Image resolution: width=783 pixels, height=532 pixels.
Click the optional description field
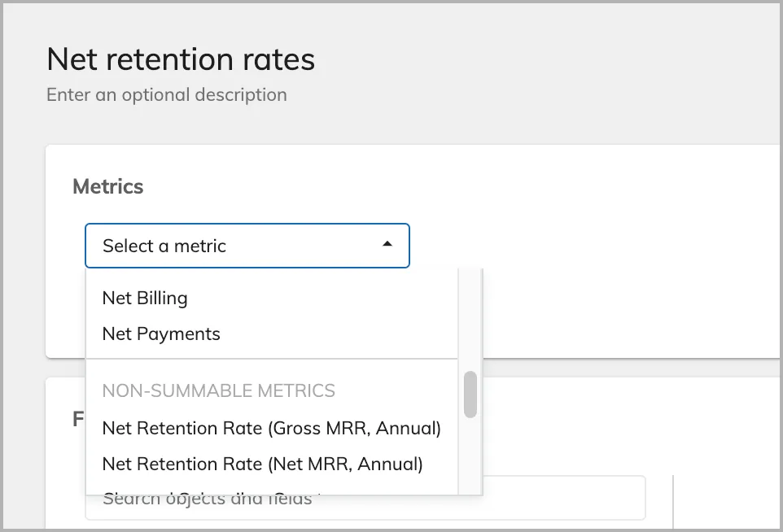click(167, 95)
